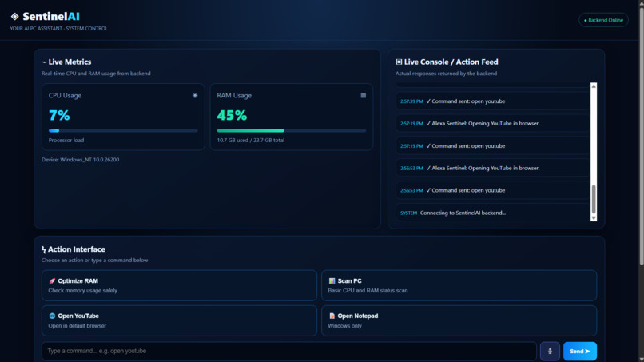Start the Scan PC action
Image resolution: width=644 pixels, height=362 pixels.
coord(459,285)
